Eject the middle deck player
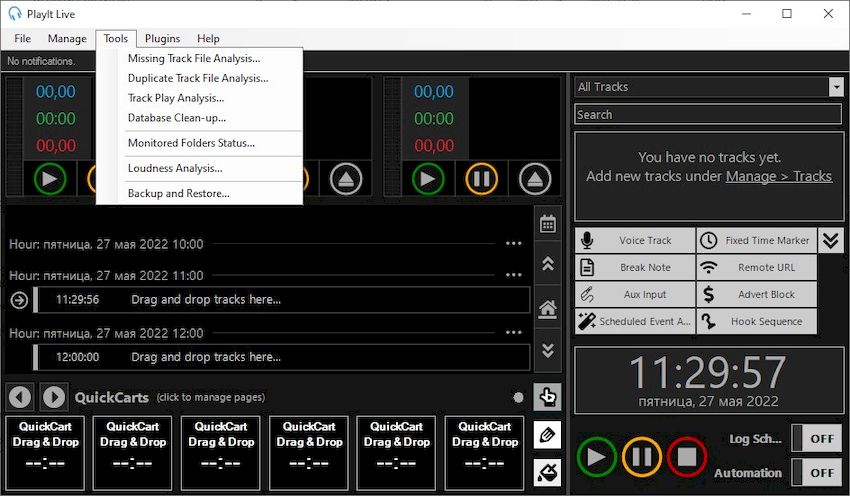850x496 pixels. coord(345,179)
